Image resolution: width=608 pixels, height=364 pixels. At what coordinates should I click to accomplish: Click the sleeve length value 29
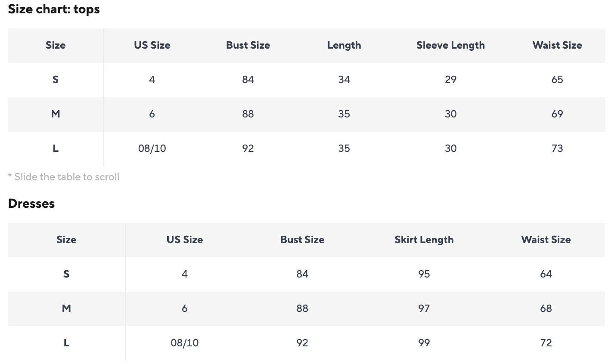click(450, 80)
